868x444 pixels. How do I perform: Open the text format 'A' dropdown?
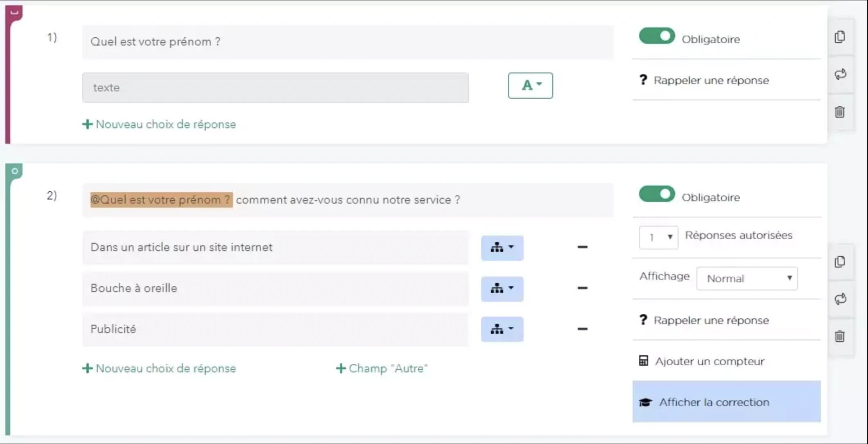[x=530, y=86]
